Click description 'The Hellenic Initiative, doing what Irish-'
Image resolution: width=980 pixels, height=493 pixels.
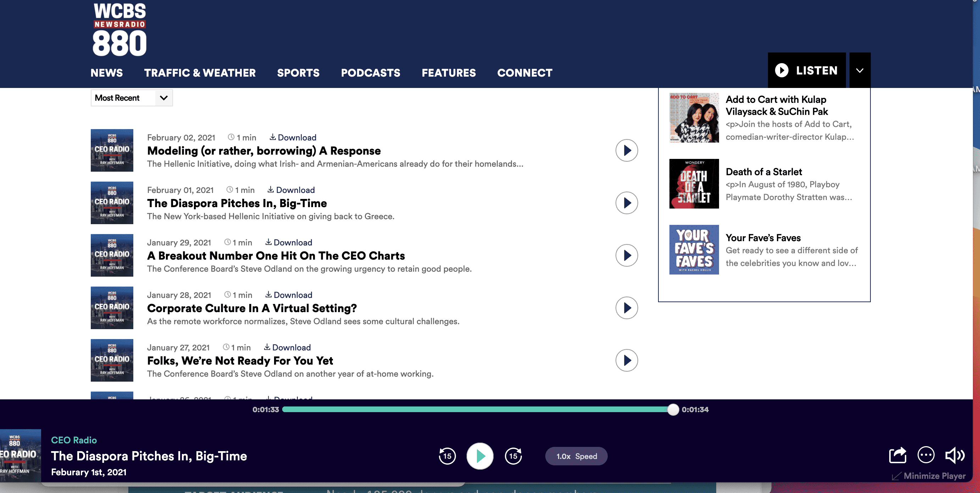tap(335, 164)
